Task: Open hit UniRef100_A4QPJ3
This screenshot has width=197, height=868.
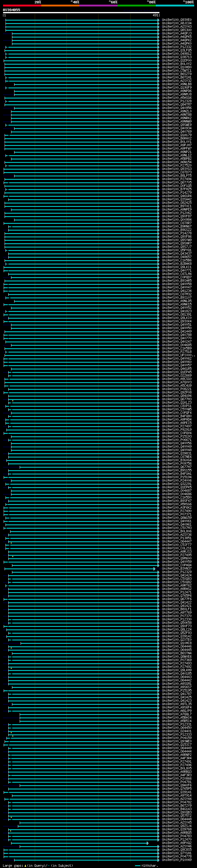Action: [176, 33]
